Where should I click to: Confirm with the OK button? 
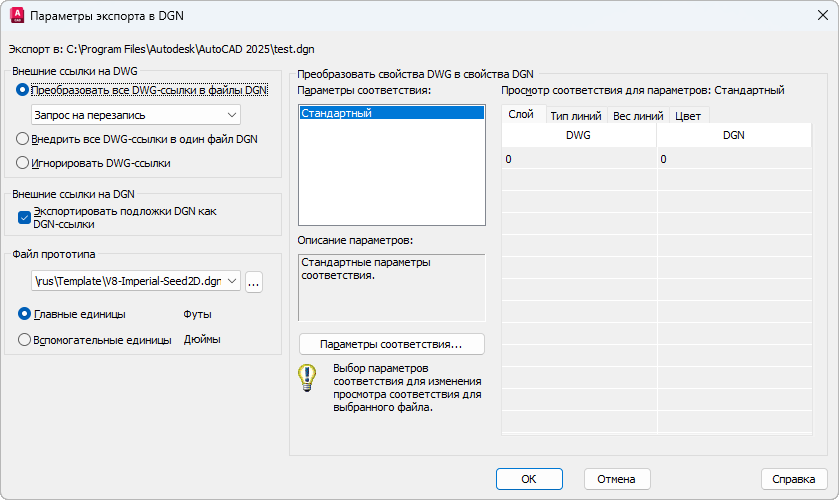click(x=529, y=479)
